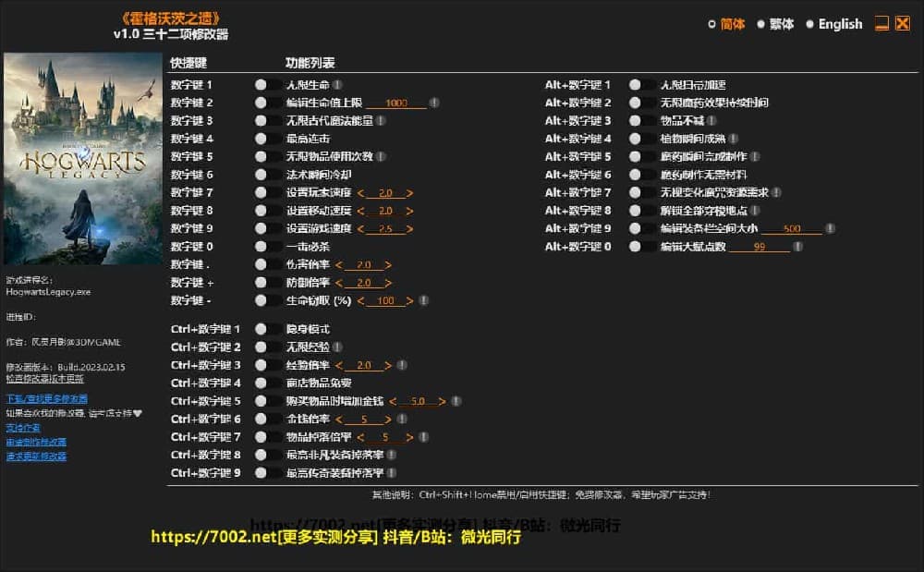The image size is (924, 572).
Task: Show info icon after the 99 field
Action: pos(798,246)
